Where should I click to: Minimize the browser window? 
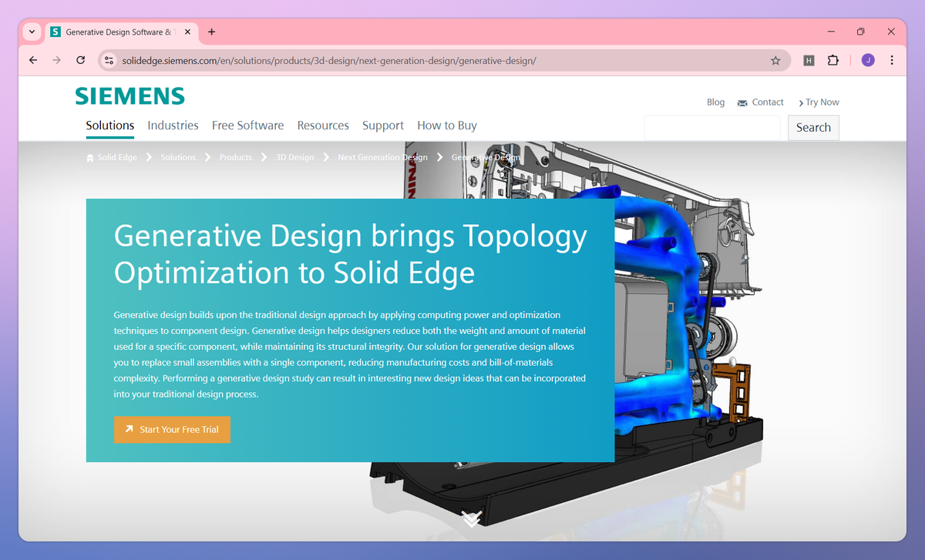(832, 32)
